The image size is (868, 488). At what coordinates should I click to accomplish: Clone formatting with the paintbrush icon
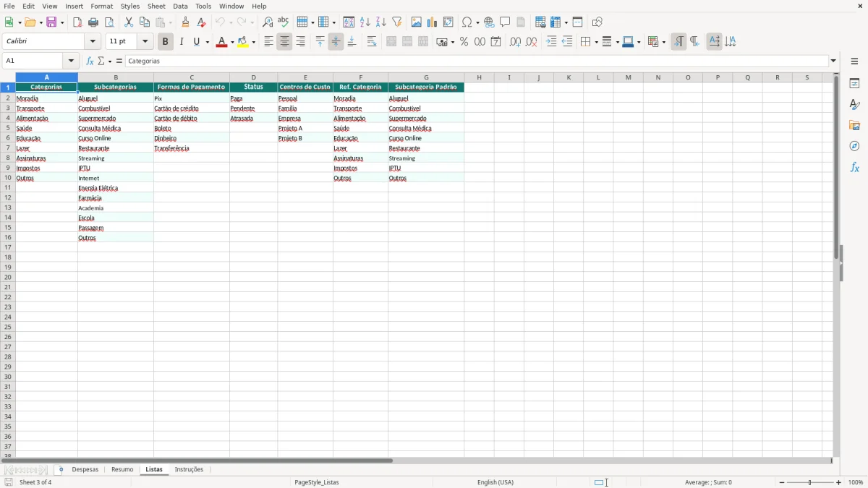point(185,22)
